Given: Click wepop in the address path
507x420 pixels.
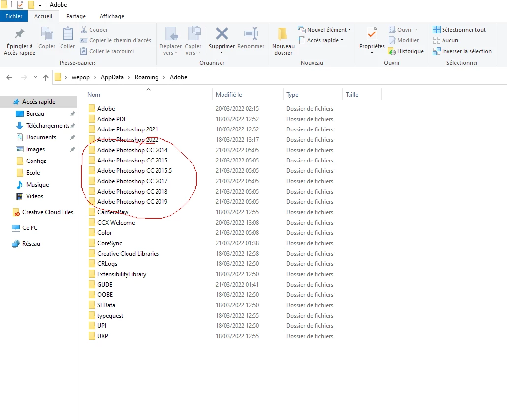Looking at the screenshot, I should pos(81,77).
